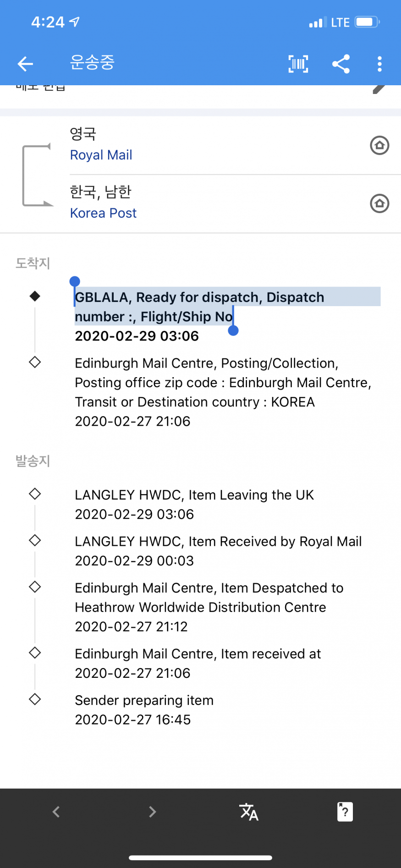Tap the Edinburgh Posting/Collection event

[223, 392]
